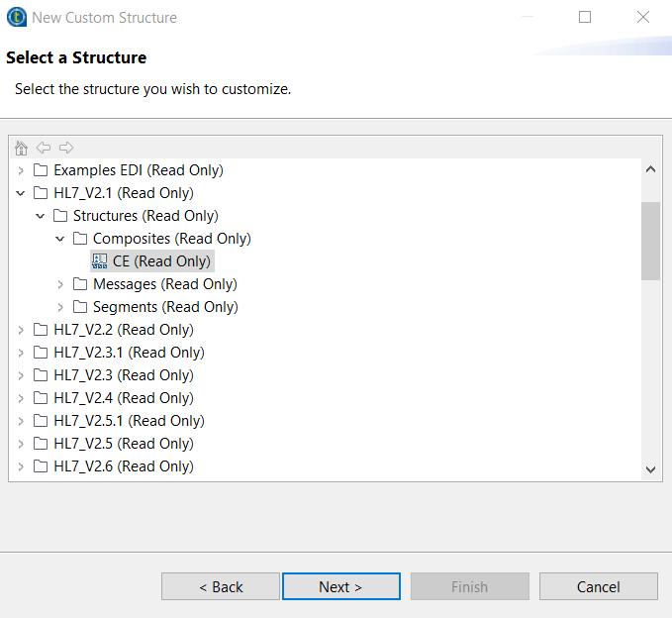Click the Examples EDI folder icon
This screenshot has height=618, width=672.
(x=41, y=170)
